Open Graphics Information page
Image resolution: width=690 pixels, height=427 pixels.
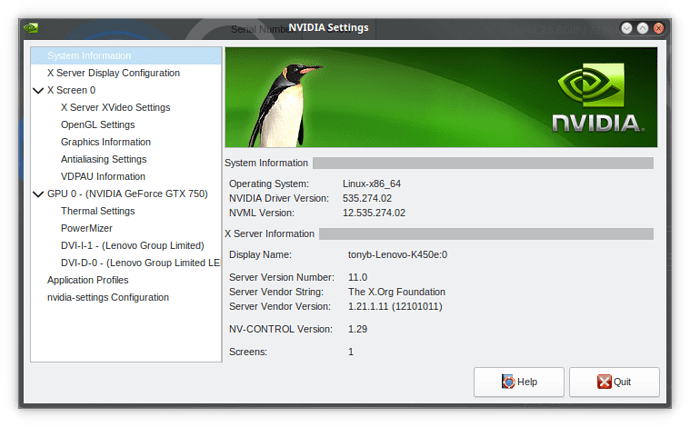pos(105,142)
